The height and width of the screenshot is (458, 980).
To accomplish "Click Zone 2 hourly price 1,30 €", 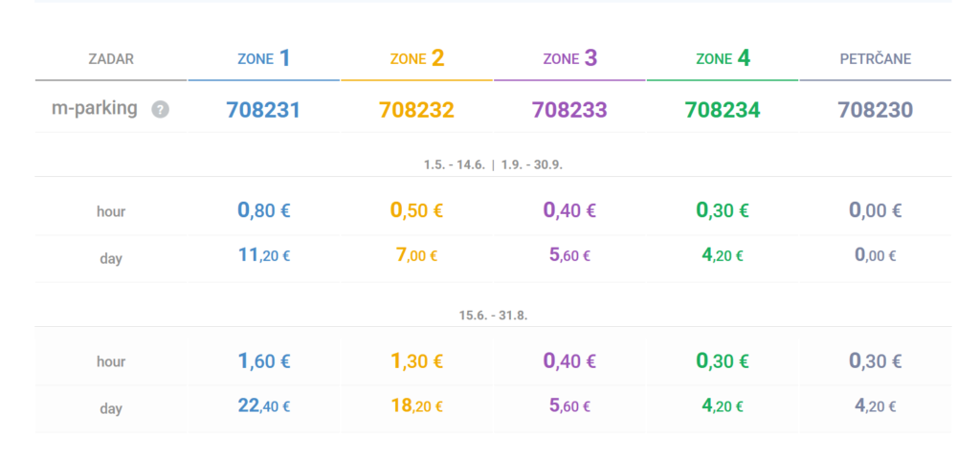I will (416, 361).
